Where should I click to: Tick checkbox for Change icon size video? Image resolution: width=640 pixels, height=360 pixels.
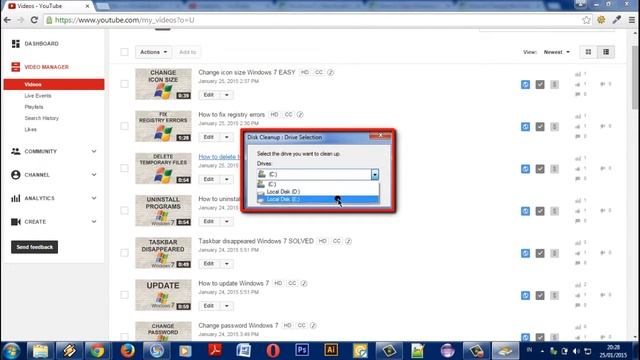tap(124, 84)
